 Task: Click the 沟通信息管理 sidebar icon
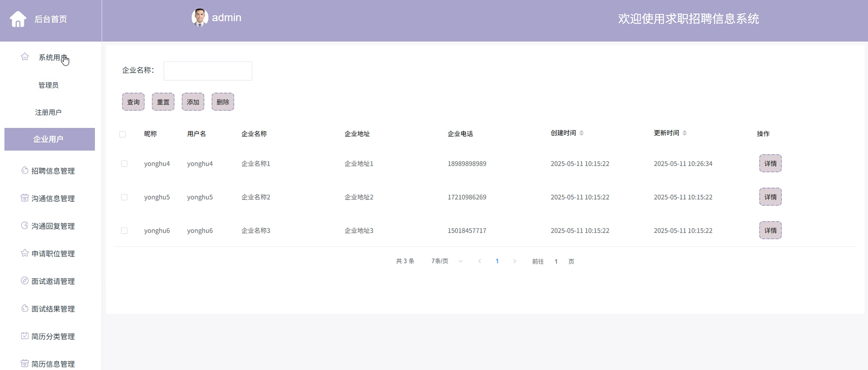tap(25, 198)
